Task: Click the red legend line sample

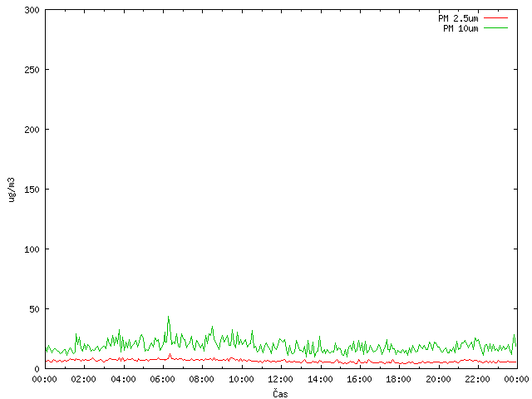Action: [495, 18]
